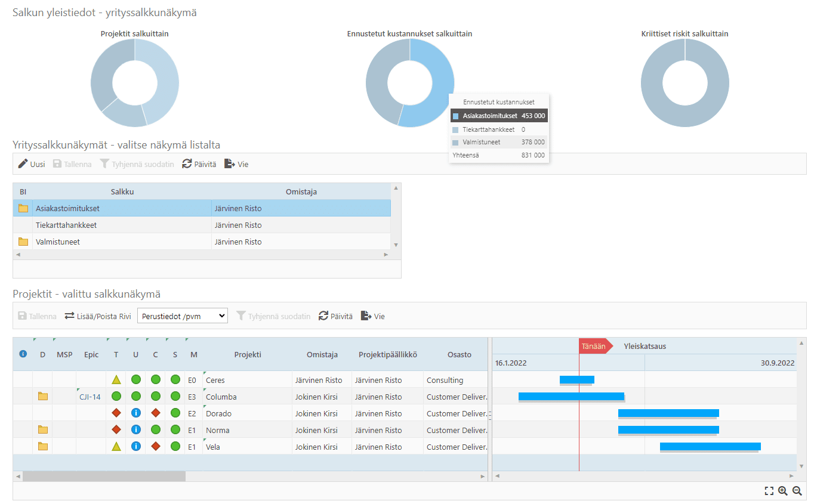814x504 pixels.
Task: Select the Tiekarttahankkeet portfolio row
Action: click(x=66, y=225)
